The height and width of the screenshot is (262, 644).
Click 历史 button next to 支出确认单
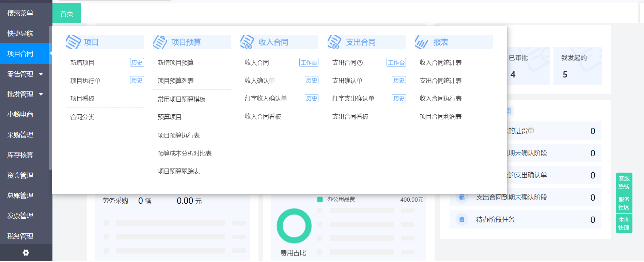(x=399, y=80)
